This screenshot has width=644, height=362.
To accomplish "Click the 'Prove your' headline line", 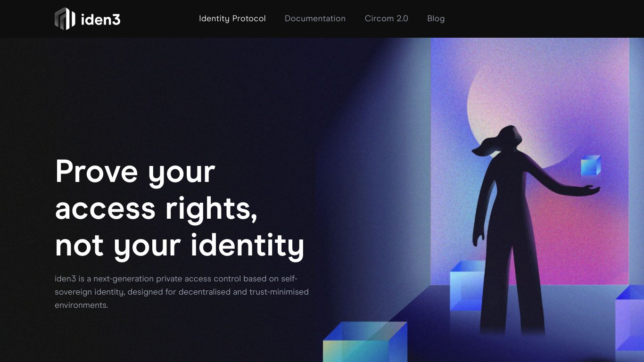I will pos(135,172).
